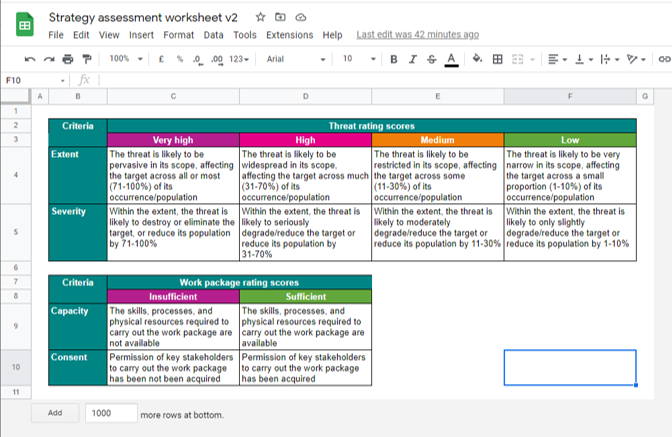Star this spreadsheet document
Image resolution: width=672 pixels, height=437 pixels.
[260, 18]
